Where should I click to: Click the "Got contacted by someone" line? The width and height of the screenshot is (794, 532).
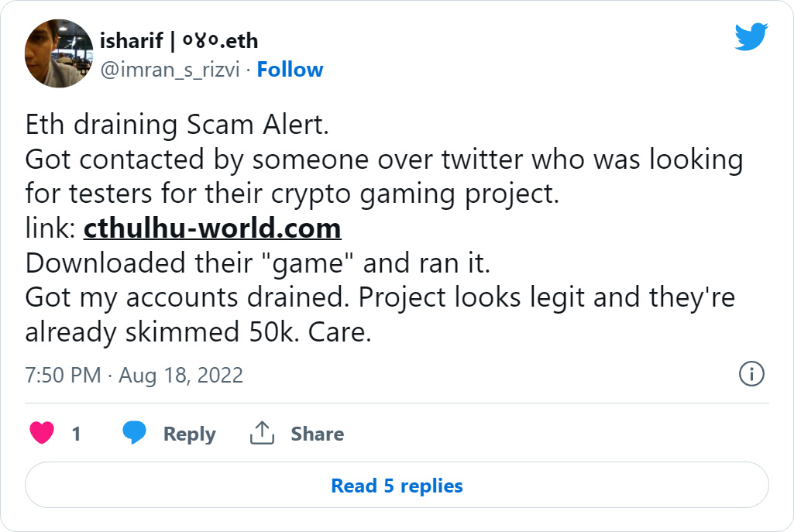click(x=383, y=160)
